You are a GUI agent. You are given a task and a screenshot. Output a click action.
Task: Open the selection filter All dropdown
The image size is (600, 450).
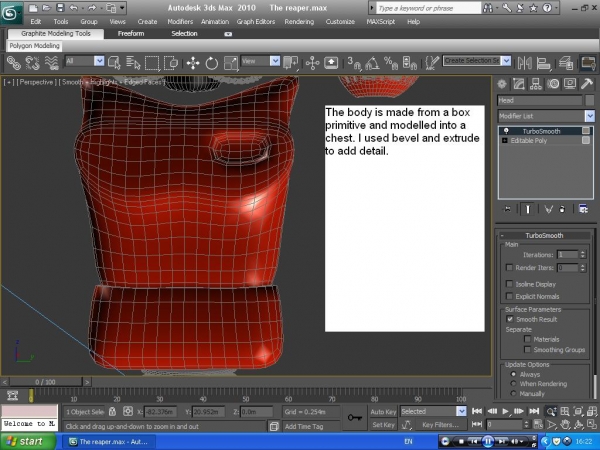tap(99, 61)
